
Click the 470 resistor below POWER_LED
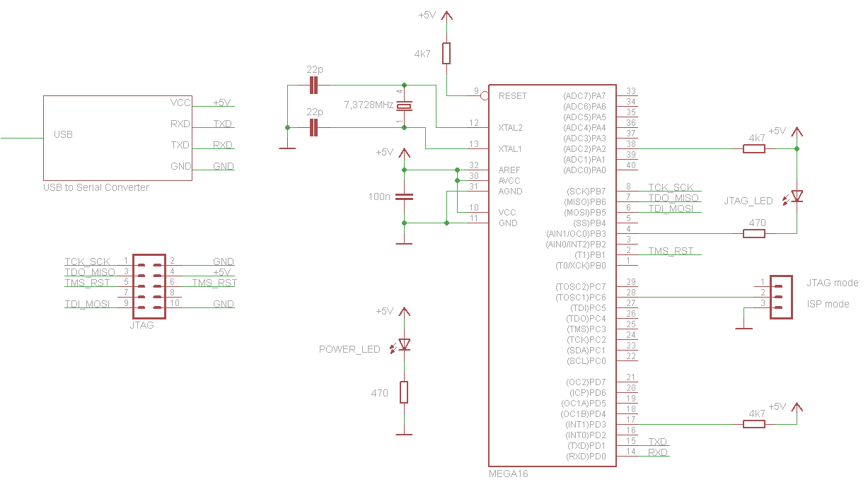click(404, 392)
